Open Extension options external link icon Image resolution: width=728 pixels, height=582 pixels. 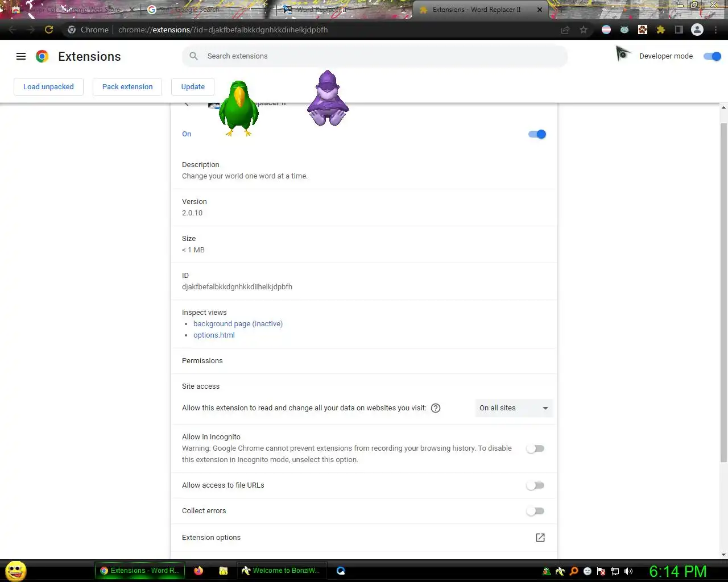coord(540,538)
